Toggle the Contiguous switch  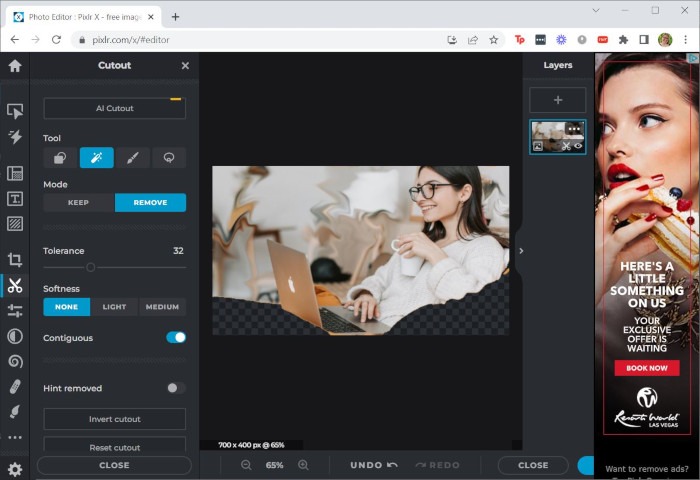(176, 338)
